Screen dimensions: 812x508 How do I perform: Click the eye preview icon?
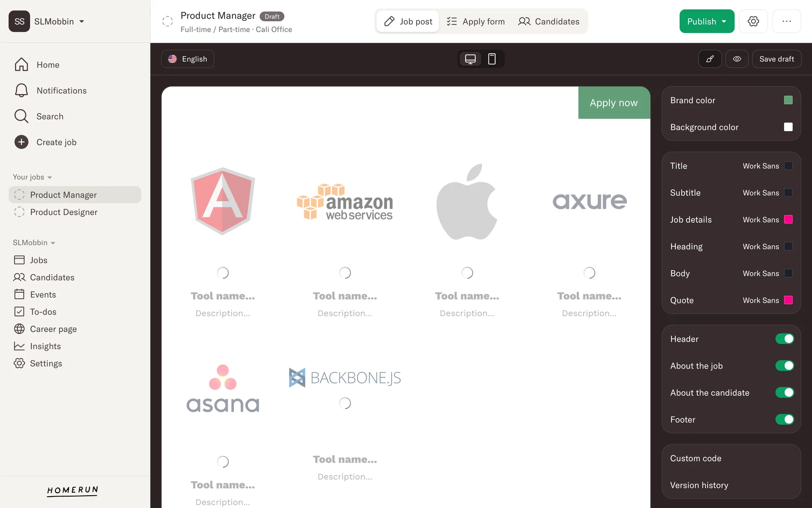point(737,59)
